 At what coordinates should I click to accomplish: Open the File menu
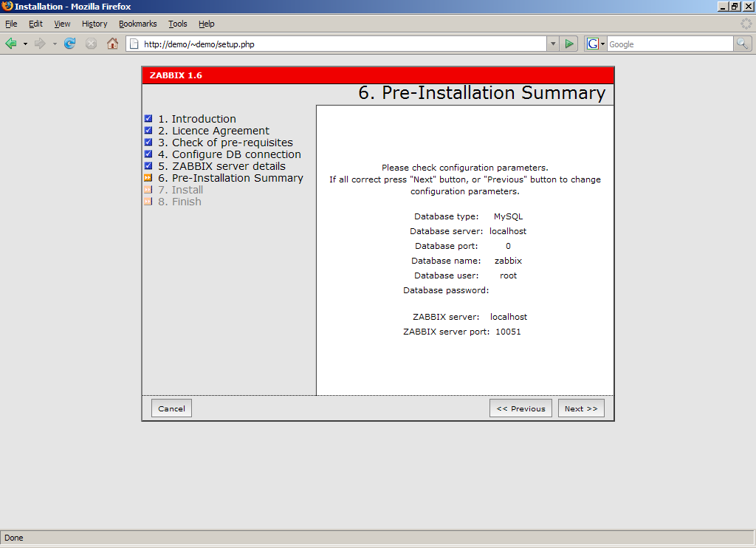(x=11, y=24)
